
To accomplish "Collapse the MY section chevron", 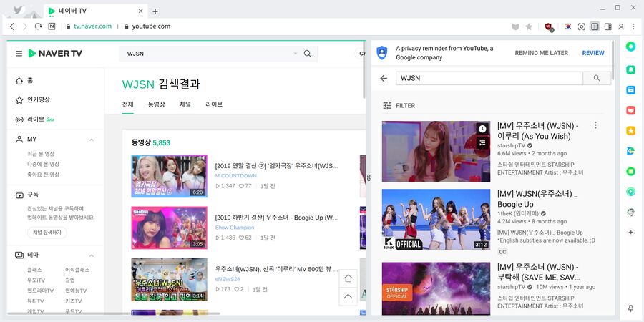I will coord(91,140).
